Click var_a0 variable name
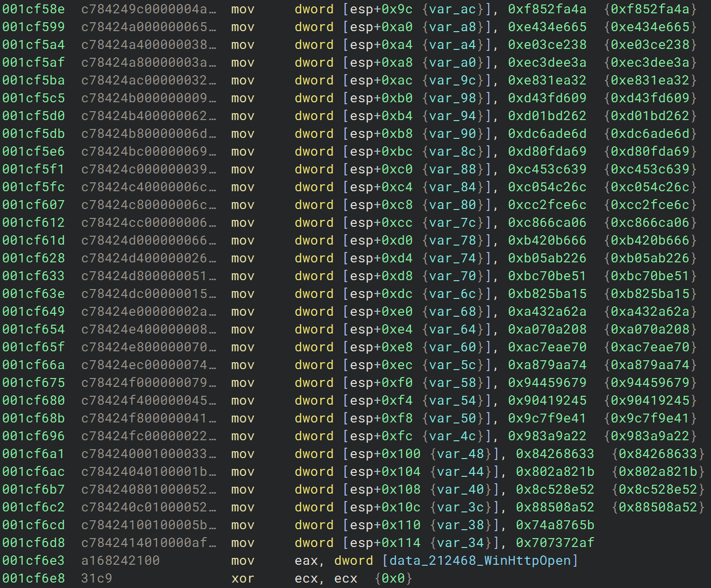The image size is (711, 588). [x=453, y=62]
